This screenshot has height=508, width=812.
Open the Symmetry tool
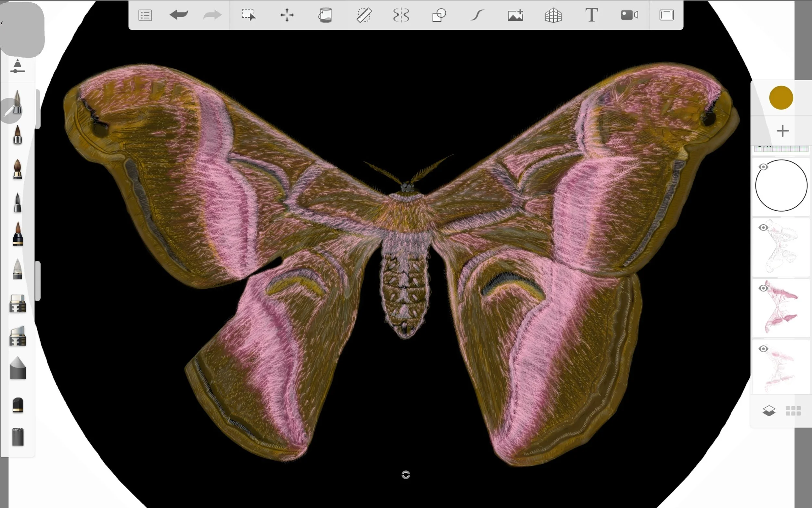click(401, 16)
